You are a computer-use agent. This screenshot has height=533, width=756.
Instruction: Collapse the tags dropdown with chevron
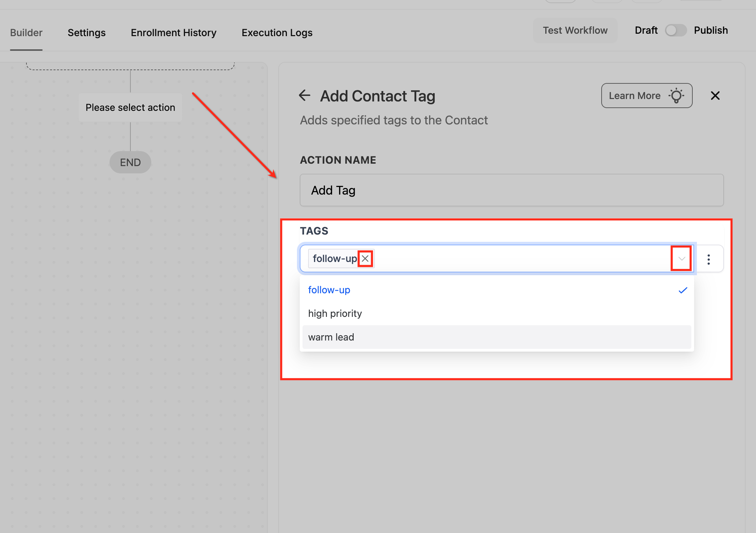(x=681, y=259)
